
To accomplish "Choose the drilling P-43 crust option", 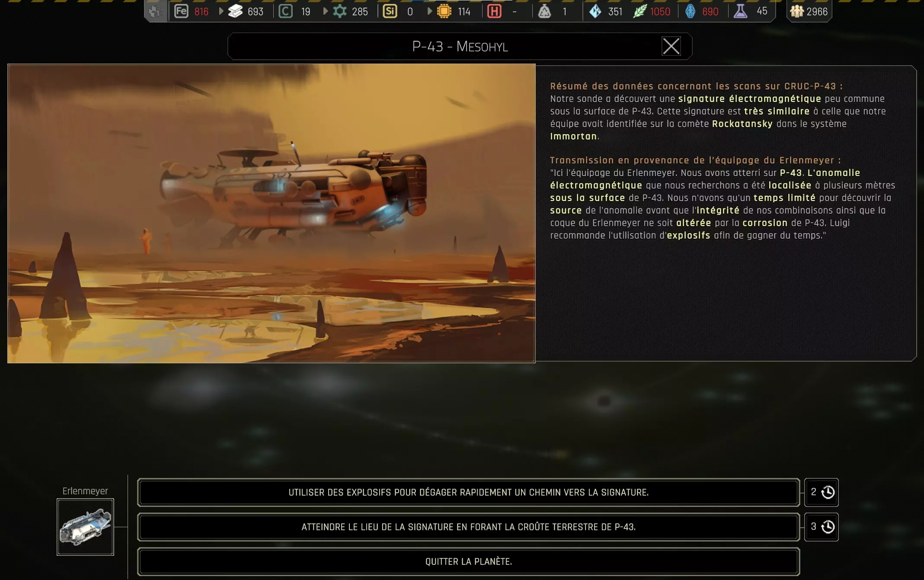I will pyautogui.click(x=468, y=527).
